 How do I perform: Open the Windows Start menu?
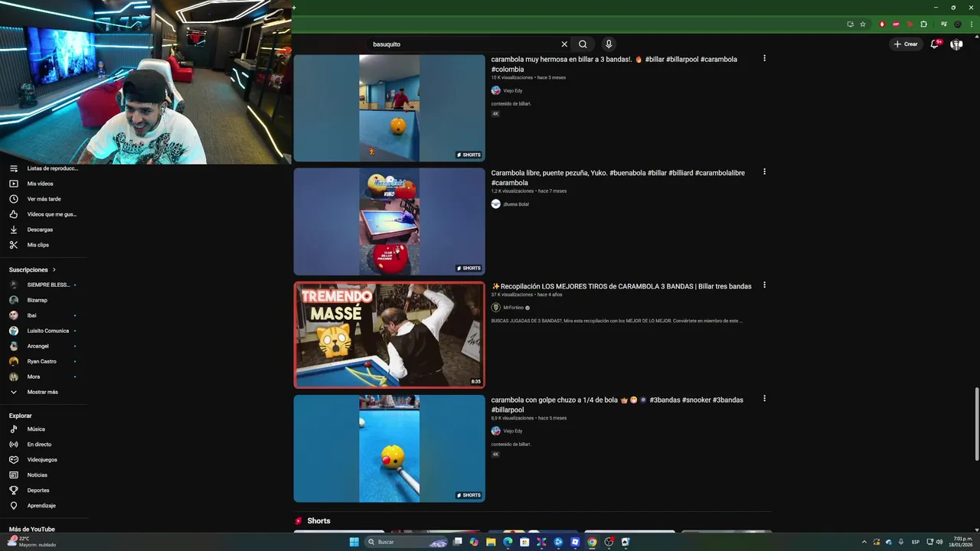pos(354,542)
